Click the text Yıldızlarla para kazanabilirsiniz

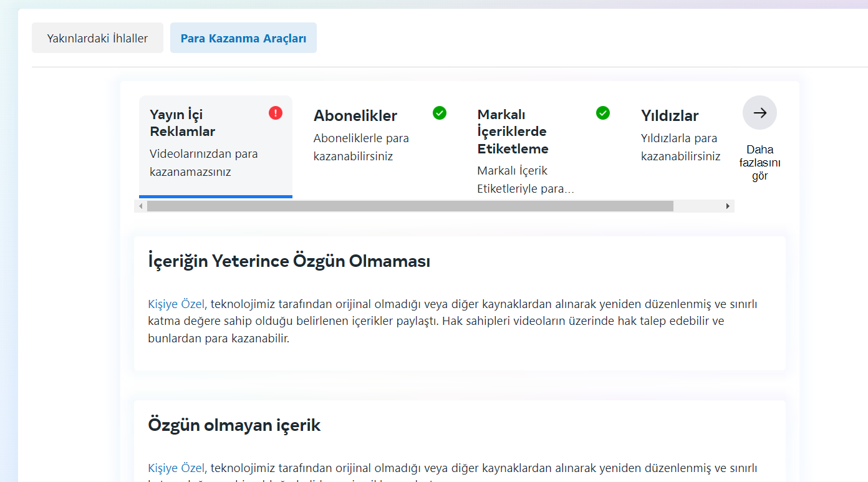(681, 147)
